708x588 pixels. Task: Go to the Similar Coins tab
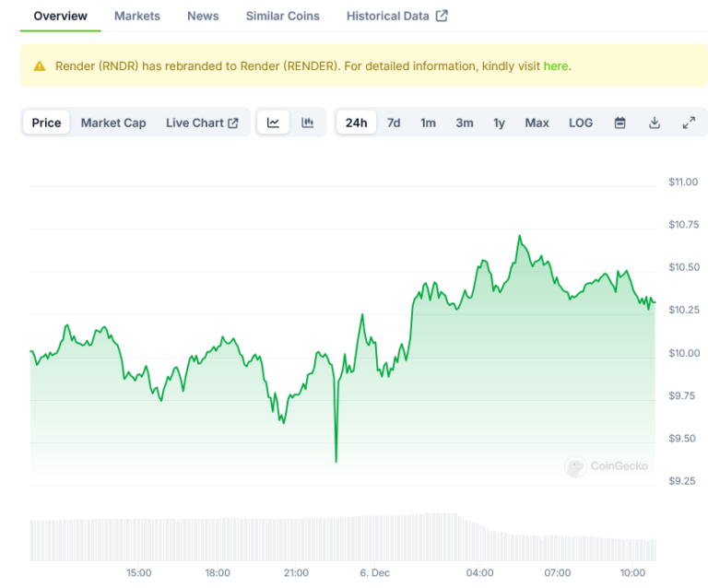click(x=283, y=16)
